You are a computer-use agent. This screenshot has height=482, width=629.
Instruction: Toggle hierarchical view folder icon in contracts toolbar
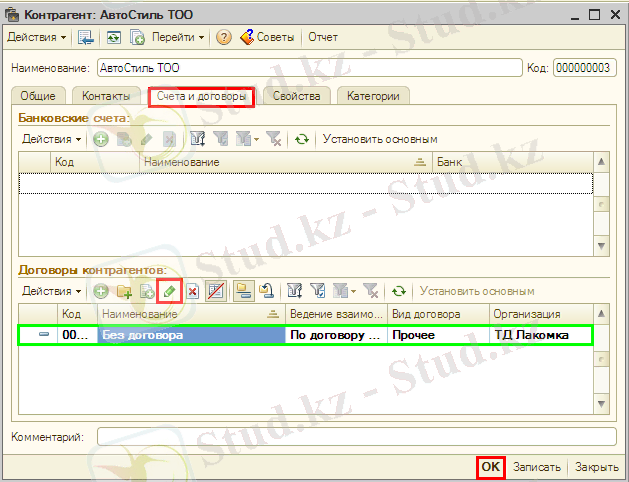pyautogui.click(x=243, y=291)
